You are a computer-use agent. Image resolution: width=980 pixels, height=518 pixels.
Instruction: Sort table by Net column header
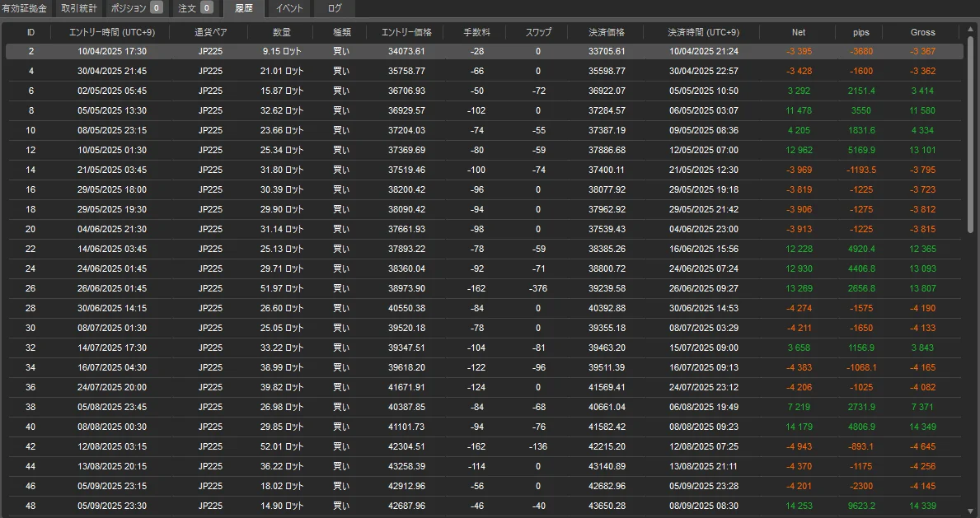[798, 32]
